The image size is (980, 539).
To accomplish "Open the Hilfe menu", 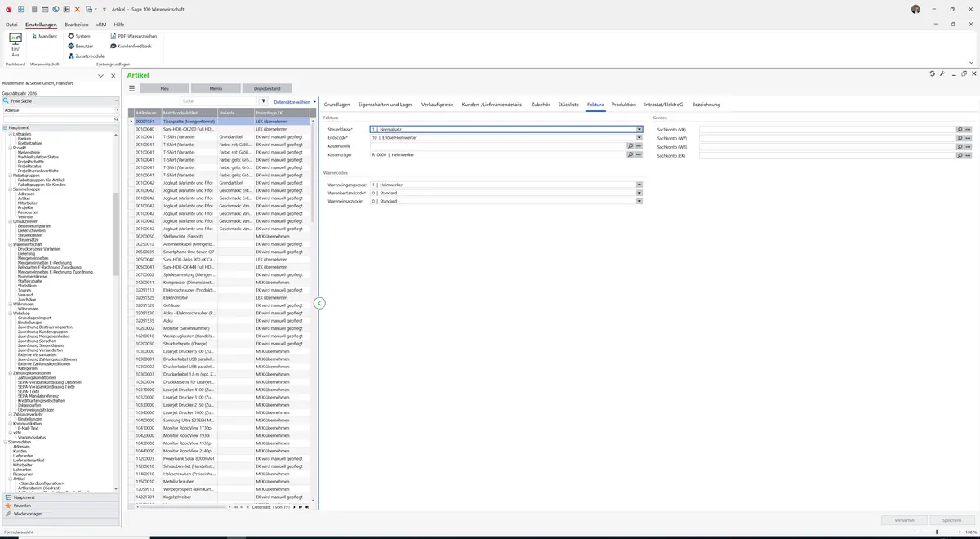I will pyautogui.click(x=119, y=24).
